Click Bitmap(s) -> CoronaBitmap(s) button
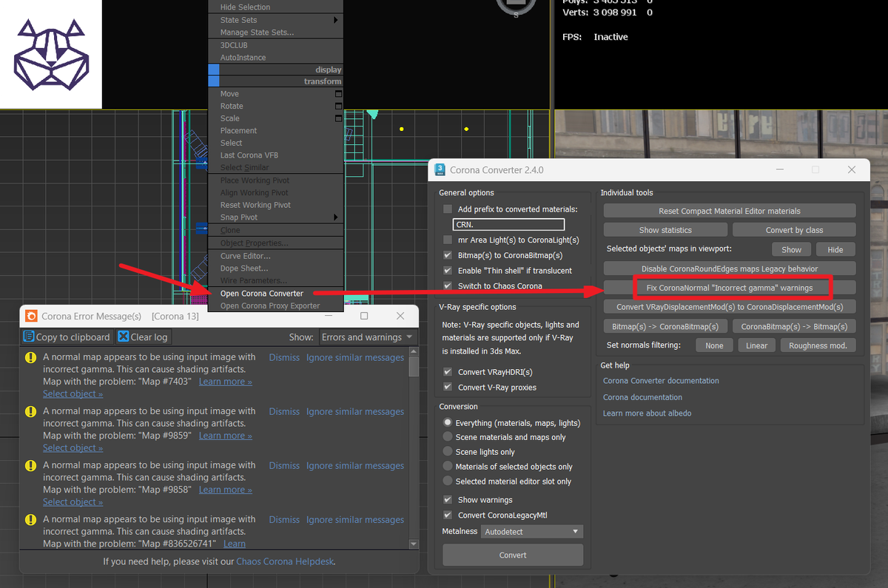 (665, 326)
